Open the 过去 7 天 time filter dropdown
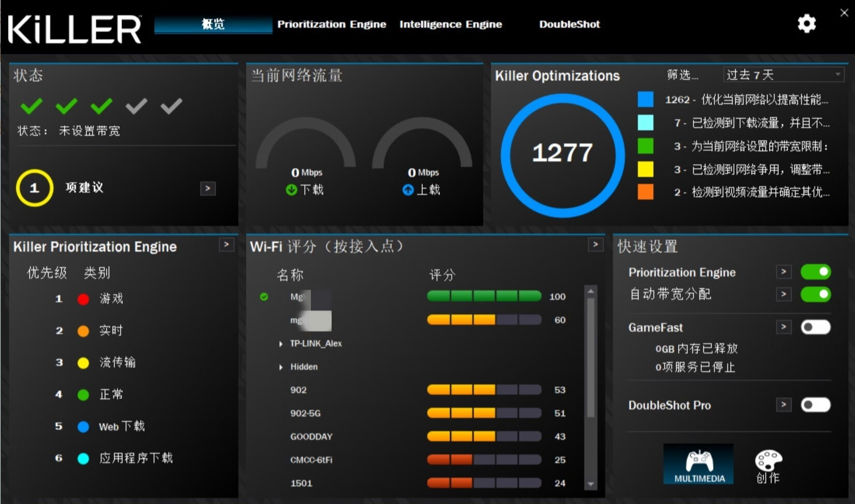Viewport: 855px width, 504px height. pos(783,75)
